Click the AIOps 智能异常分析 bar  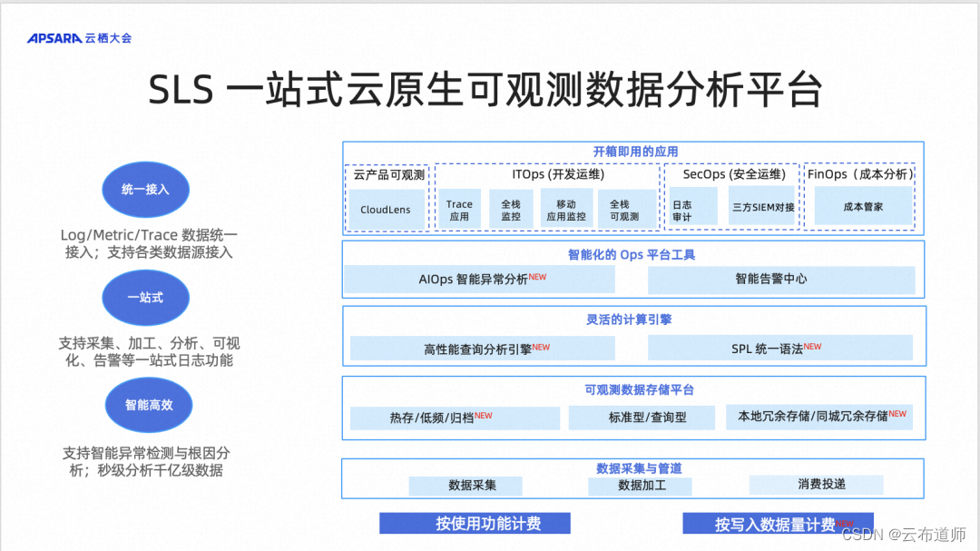[x=479, y=279]
